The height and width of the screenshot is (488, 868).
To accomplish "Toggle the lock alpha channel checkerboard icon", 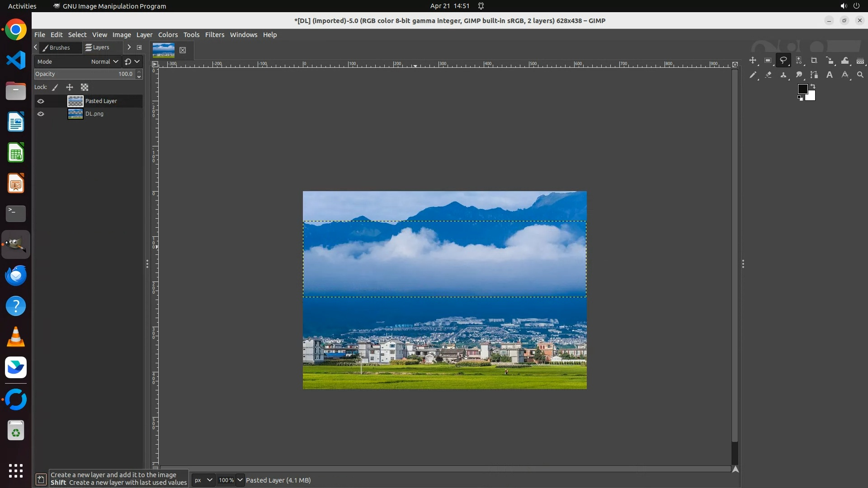I will [85, 87].
